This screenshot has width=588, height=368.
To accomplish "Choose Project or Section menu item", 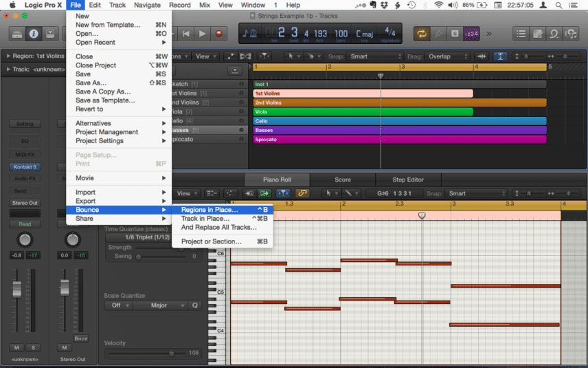I will (223, 241).
